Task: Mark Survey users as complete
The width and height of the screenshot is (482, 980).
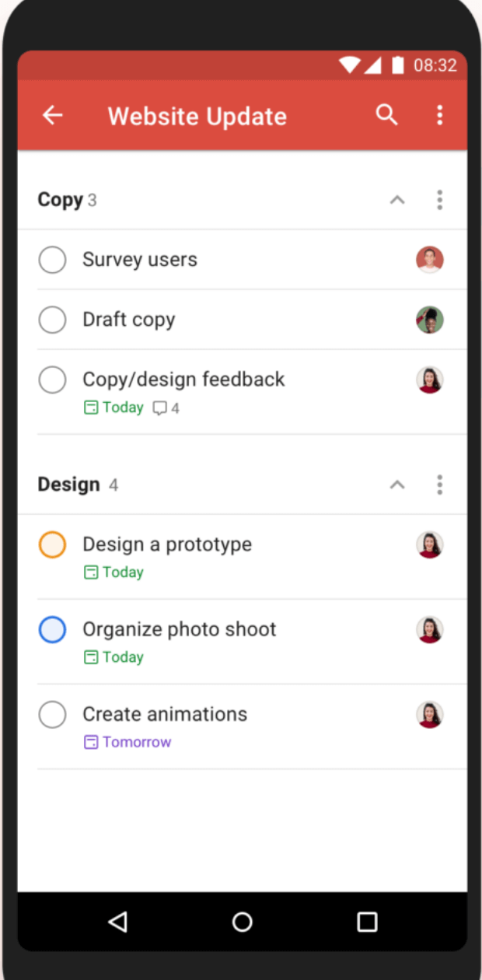Action: 52,259
